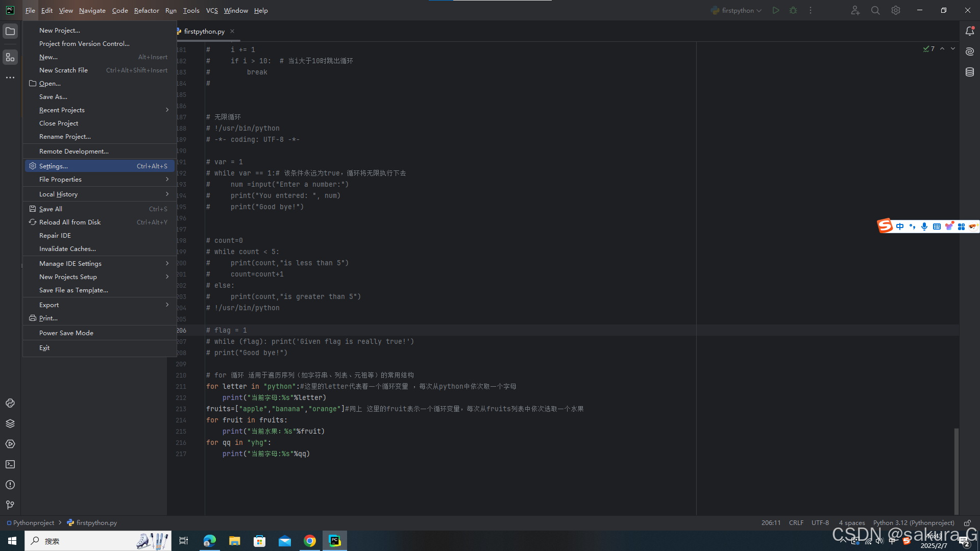Viewport: 980px width, 551px height.
Task: Select Settings... in the File menu
Action: coord(54,166)
